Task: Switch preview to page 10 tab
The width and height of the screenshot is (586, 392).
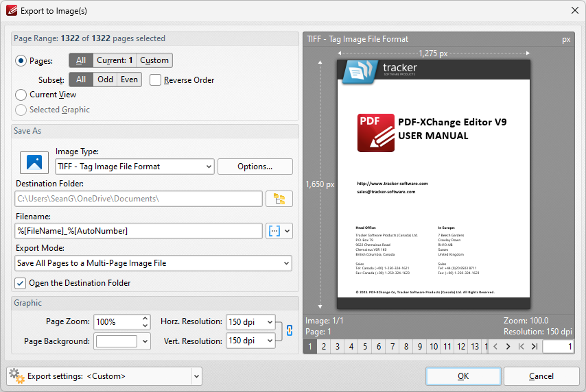Action: pyautogui.click(x=434, y=347)
